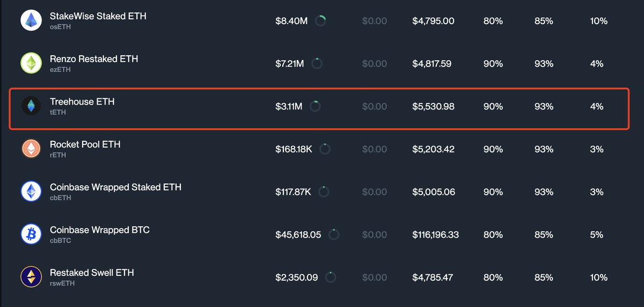Click the $5,530.98 price of Treehouse ETH
The width and height of the screenshot is (644, 307).
(x=433, y=106)
